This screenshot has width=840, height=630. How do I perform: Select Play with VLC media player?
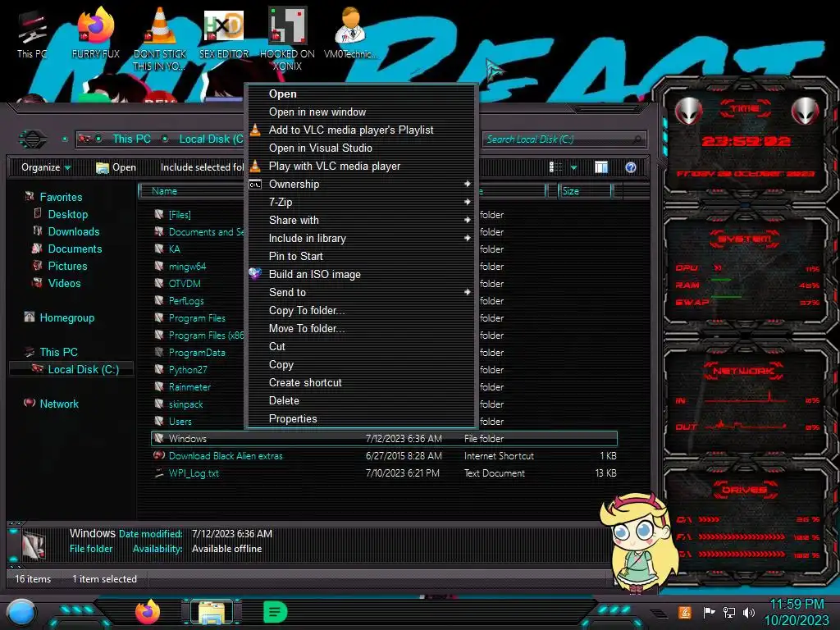[362, 166]
